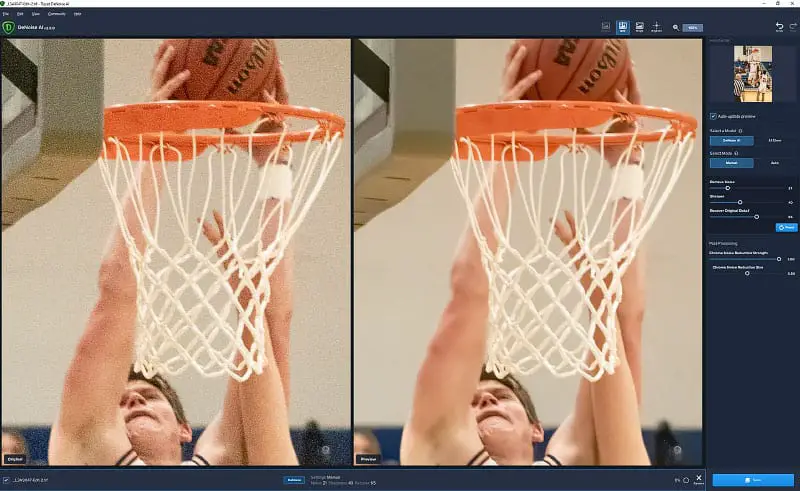Image resolution: width=800 pixels, height=491 pixels.
Task: Click info icon beside Select a Model
Action: (740, 131)
